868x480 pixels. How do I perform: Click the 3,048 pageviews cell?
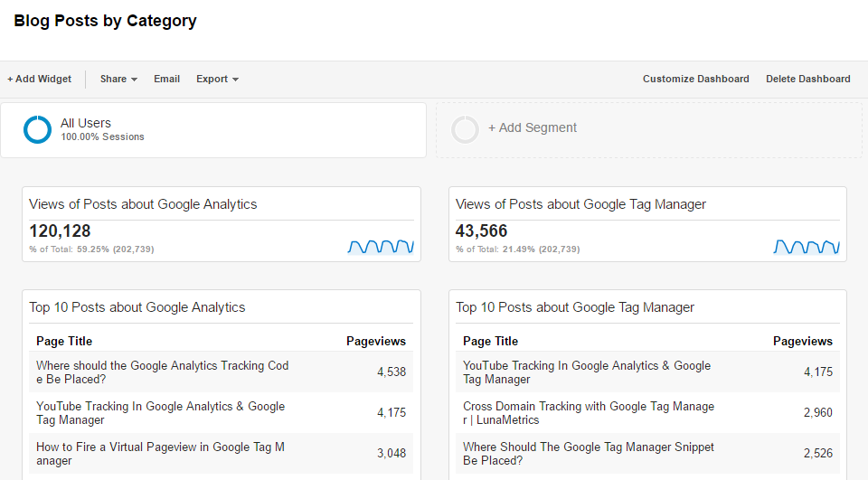[392, 453]
